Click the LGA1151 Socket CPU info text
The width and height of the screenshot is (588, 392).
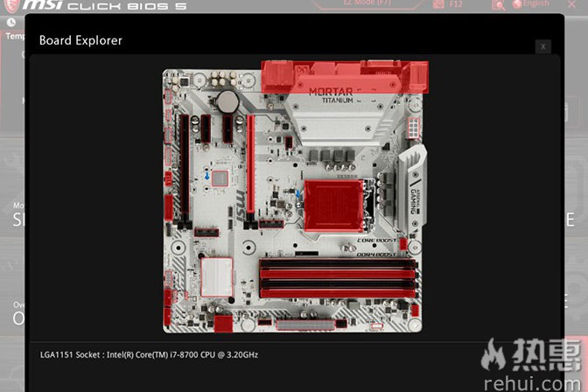(149, 355)
